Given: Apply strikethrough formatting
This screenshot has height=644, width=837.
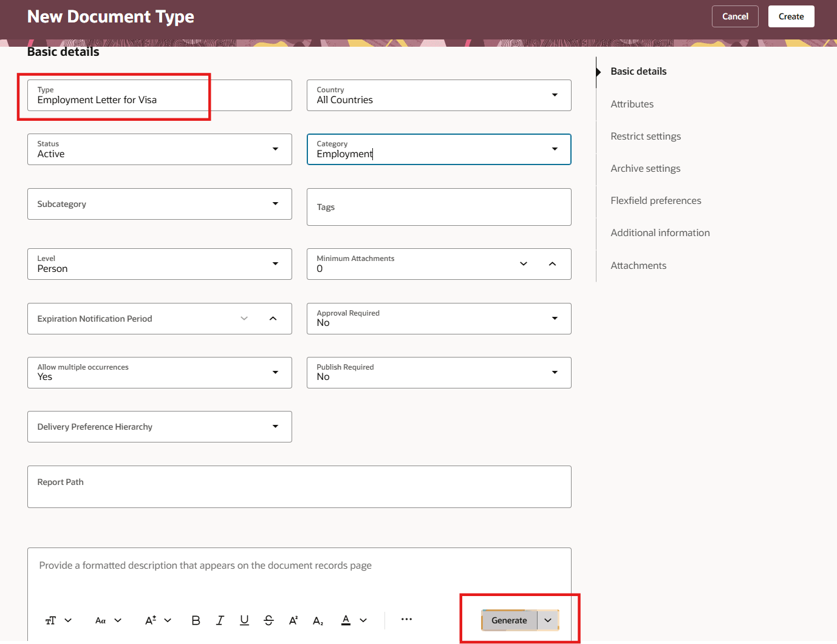Looking at the screenshot, I should tap(268, 620).
